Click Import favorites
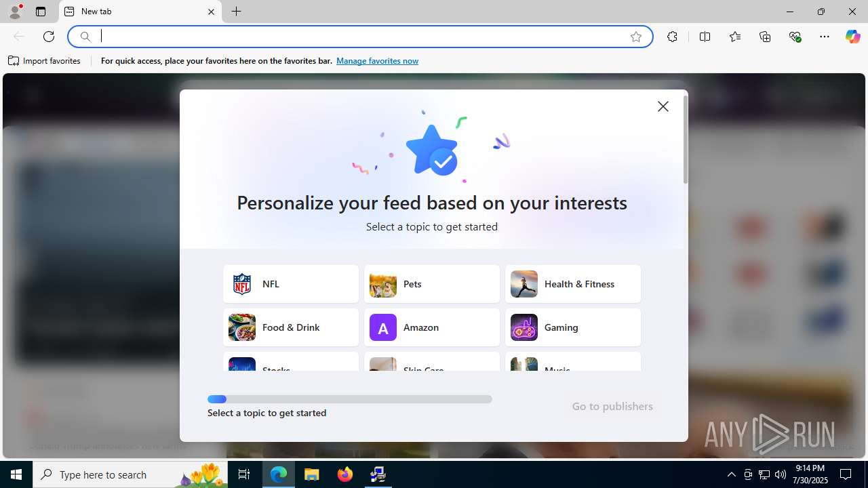868x488 pixels. pyautogui.click(x=44, y=61)
